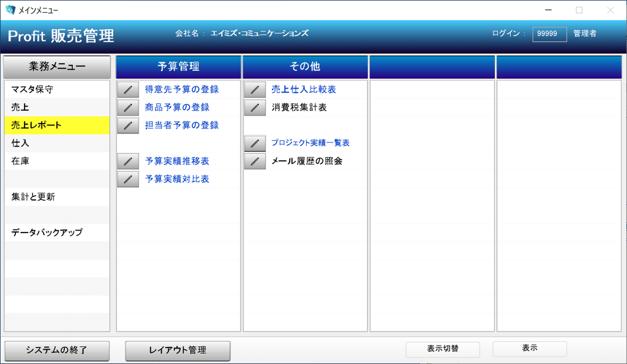The width and height of the screenshot is (627, 364).
Task: Click the 業務メニュー header button
Action: (x=57, y=67)
